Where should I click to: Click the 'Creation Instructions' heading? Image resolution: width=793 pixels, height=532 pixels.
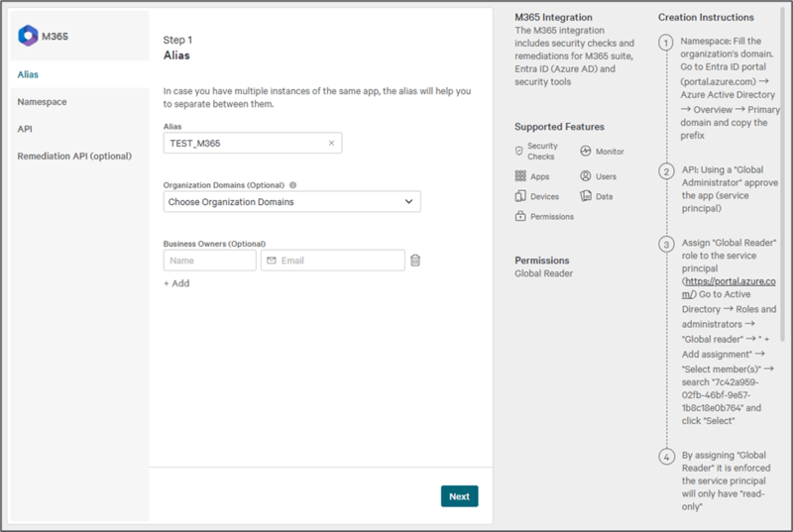click(706, 17)
